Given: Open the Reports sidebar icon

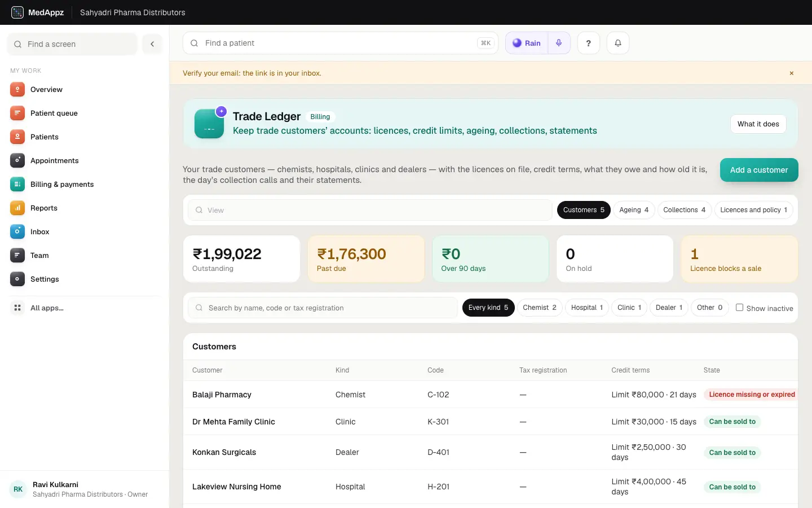Looking at the screenshot, I should pyautogui.click(x=17, y=208).
